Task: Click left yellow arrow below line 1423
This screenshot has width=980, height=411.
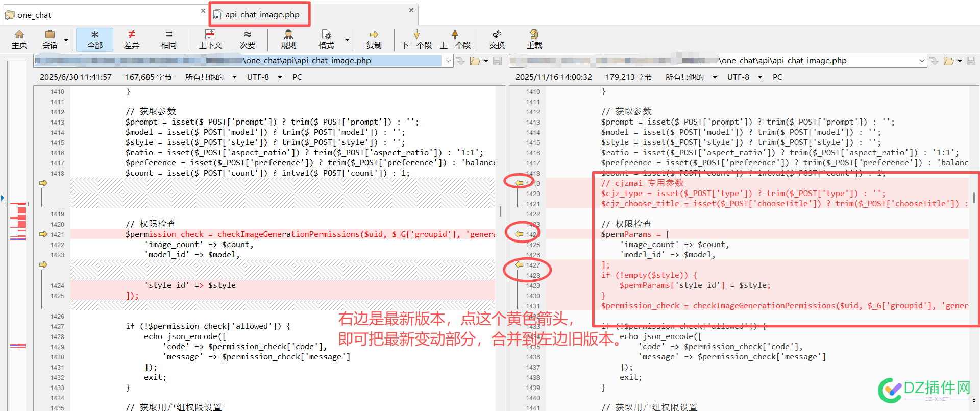Action: (x=43, y=264)
